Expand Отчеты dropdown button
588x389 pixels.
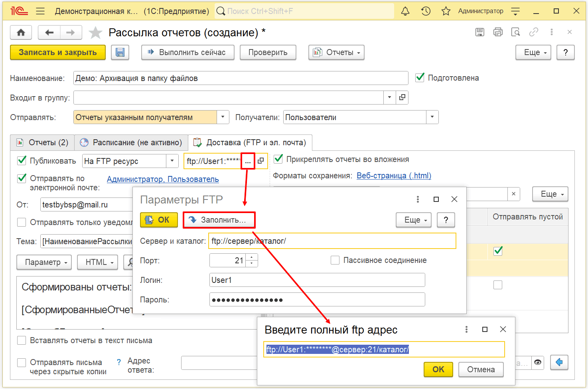pyautogui.click(x=336, y=52)
